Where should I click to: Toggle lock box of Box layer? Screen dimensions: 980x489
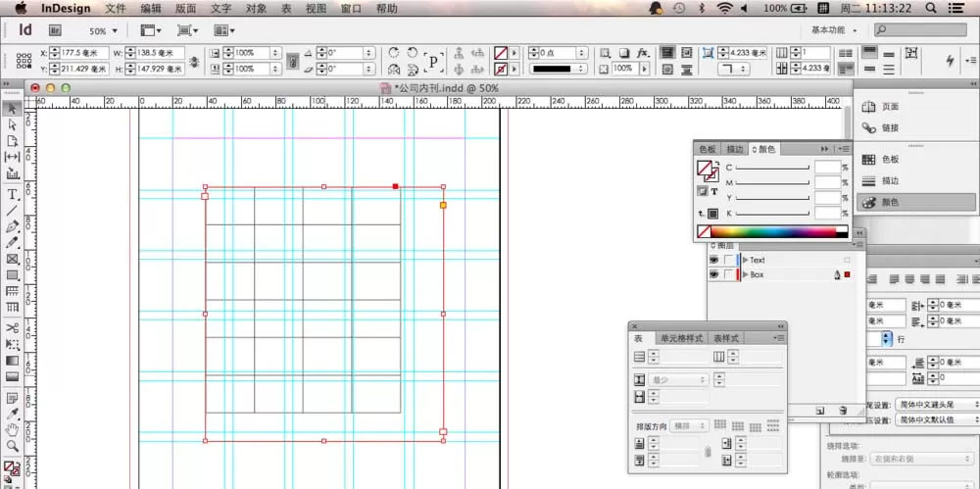click(729, 274)
